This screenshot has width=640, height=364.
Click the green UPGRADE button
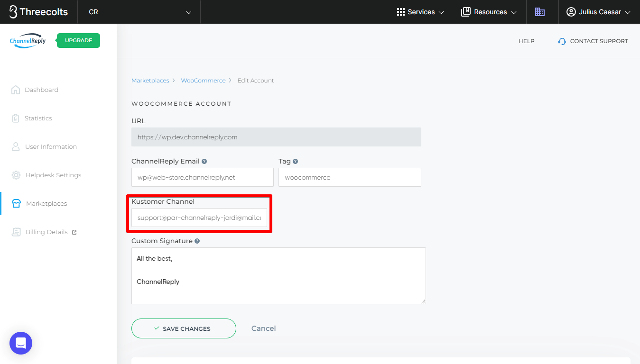78,40
